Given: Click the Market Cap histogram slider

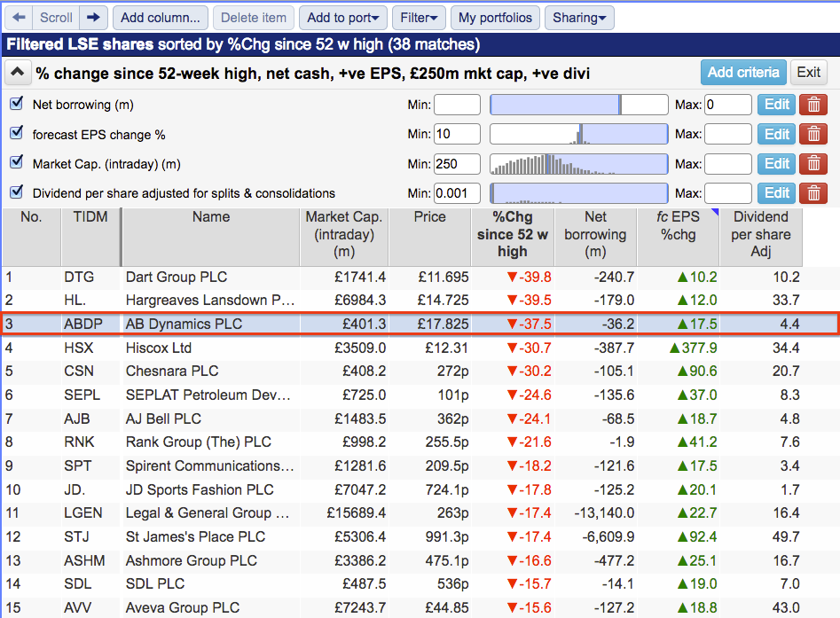Looking at the screenshot, I should click(579, 163).
